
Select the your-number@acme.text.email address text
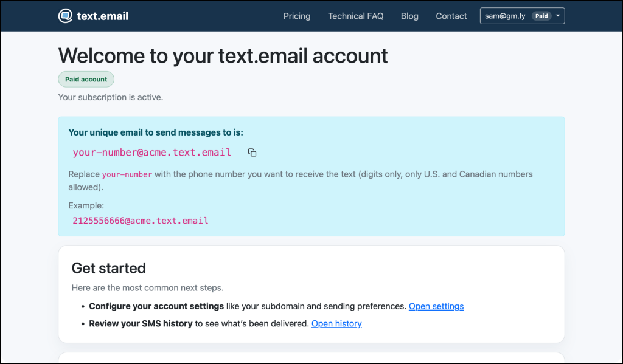click(x=151, y=153)
